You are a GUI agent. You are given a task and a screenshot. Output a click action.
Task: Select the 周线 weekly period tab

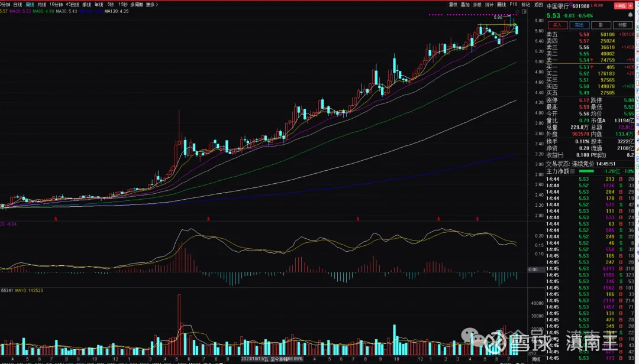point(30,5)
